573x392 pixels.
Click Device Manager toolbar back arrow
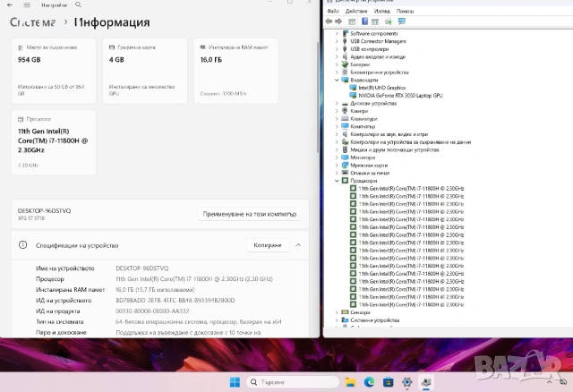[x=329, y=21]
